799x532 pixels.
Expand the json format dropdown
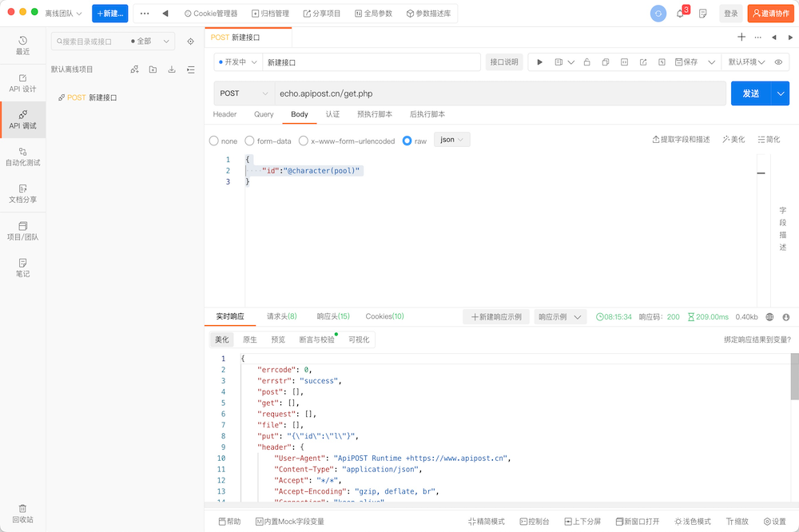[x=452, y=140]
